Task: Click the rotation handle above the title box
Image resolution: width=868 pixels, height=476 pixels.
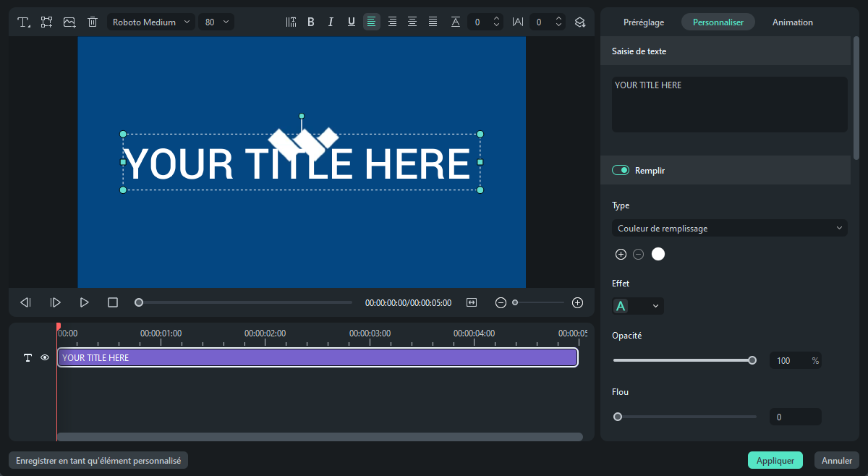Action: coord(302,116)
